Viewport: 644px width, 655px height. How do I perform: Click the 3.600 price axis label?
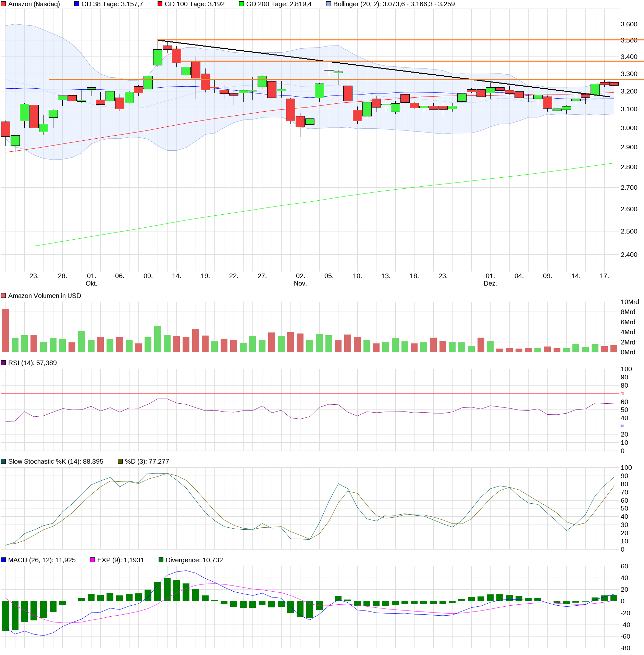(629, 24)
